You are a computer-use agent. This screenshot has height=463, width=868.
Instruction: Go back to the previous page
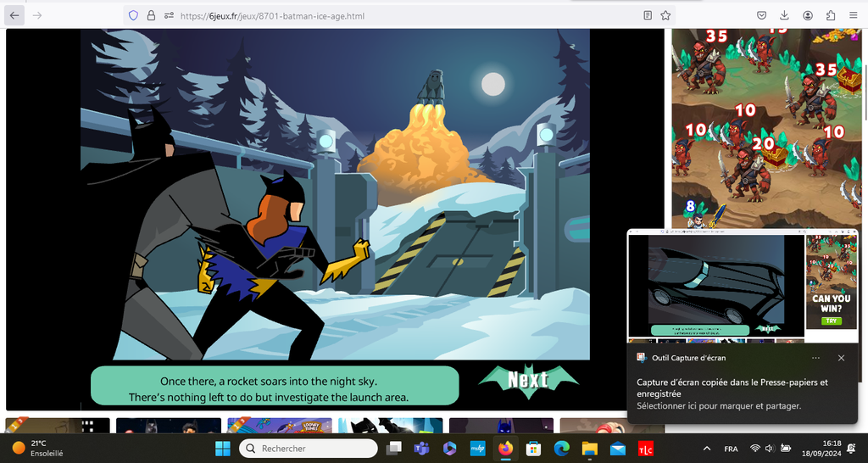[14, 15]
